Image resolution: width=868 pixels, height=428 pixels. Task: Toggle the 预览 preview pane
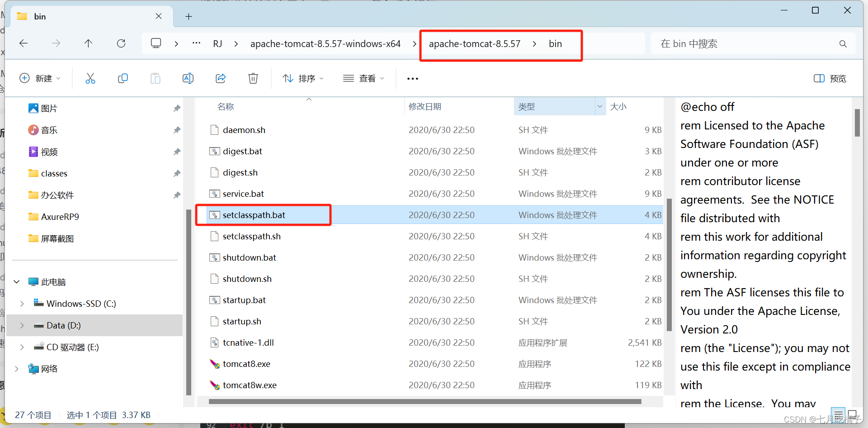point(830,78)
